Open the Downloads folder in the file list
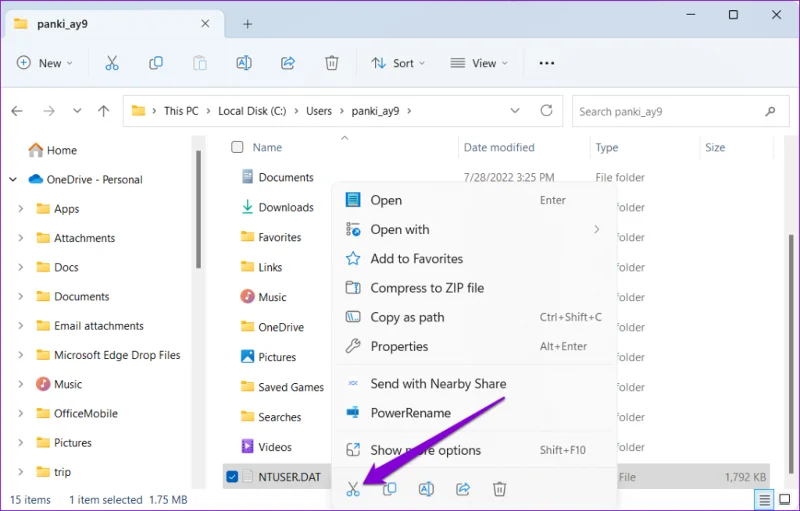800x511 pixels. pos(277,207)
